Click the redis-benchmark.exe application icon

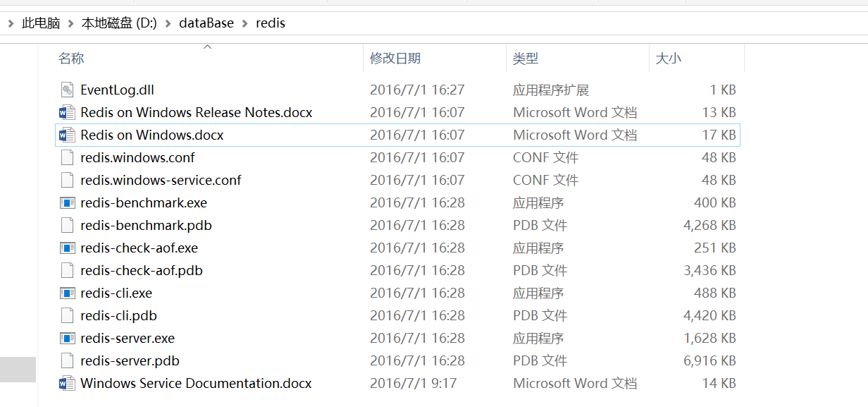click(x=68, y=203)
